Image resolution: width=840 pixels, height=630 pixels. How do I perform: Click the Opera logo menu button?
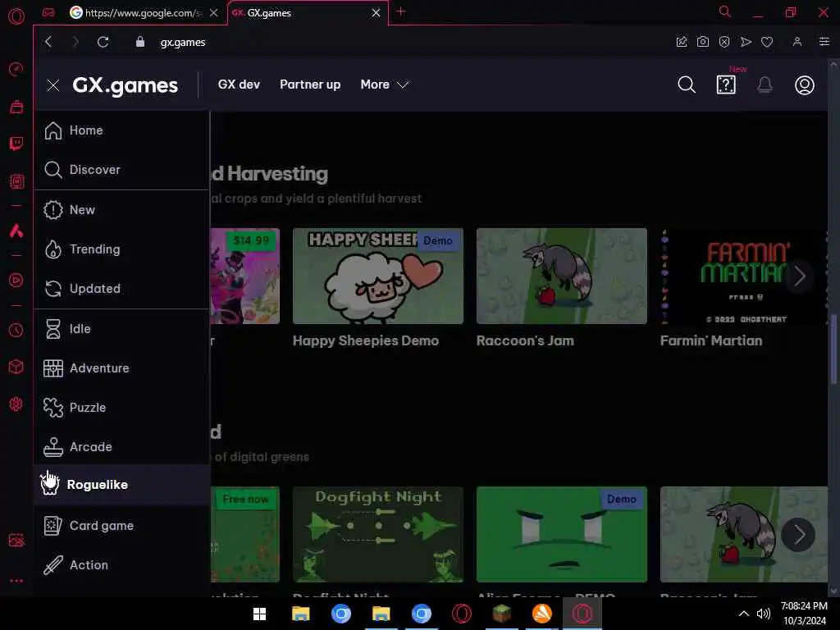tap(16, 16)
